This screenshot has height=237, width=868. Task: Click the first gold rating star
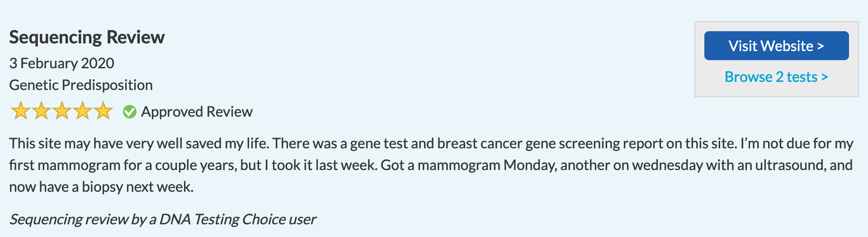coord(20,111)
